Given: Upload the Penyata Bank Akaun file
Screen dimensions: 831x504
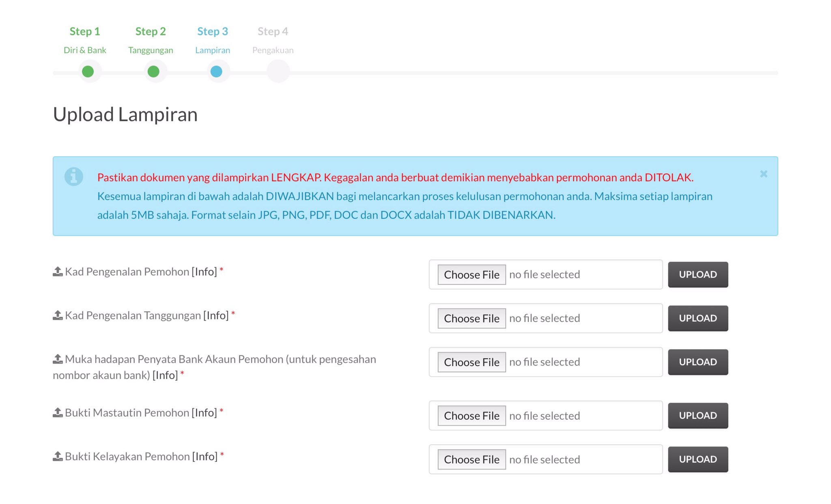Looking at the screenshot, I should pos(698,362).
